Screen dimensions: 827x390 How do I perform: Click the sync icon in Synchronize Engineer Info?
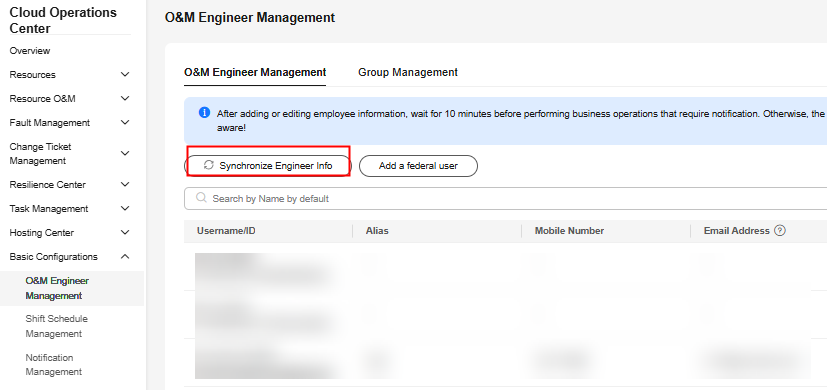(208, 165)
